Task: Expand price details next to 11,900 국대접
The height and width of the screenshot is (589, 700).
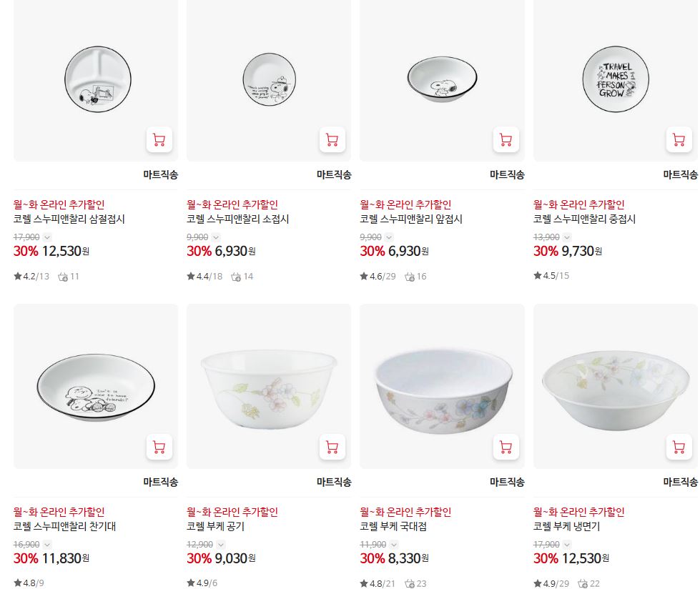Action: (394, 545)
